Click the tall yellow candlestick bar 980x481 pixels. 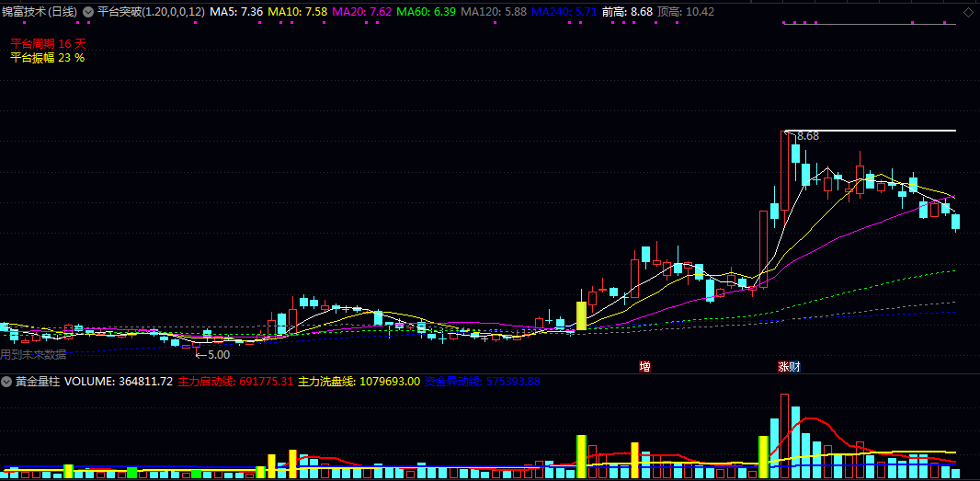(581, 315)
